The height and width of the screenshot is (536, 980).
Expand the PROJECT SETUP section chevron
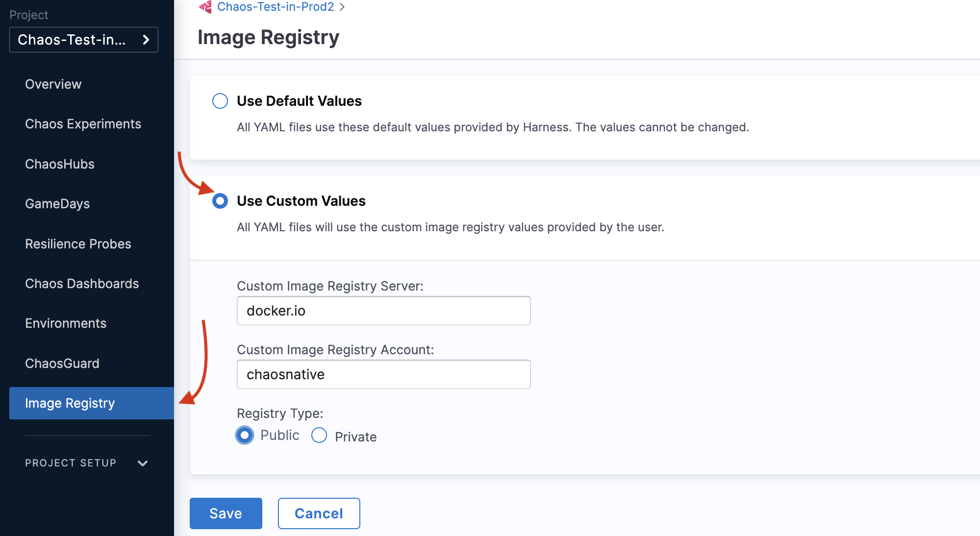tap(143, 463)
